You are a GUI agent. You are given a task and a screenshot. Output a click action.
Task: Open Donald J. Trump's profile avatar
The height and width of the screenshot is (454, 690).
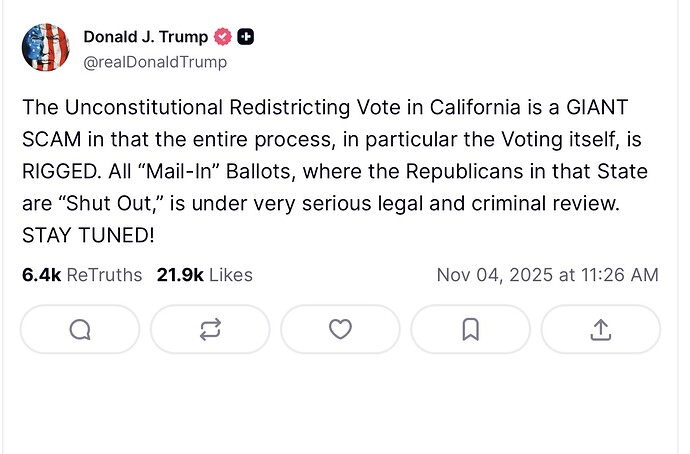46,48
